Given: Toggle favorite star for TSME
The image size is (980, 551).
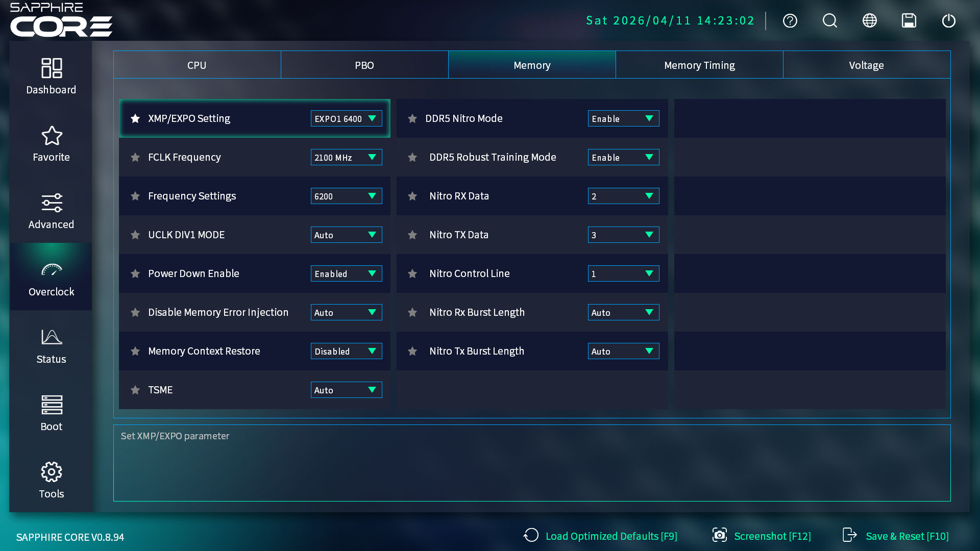Looking at the screenshot, I should [135, 390].
